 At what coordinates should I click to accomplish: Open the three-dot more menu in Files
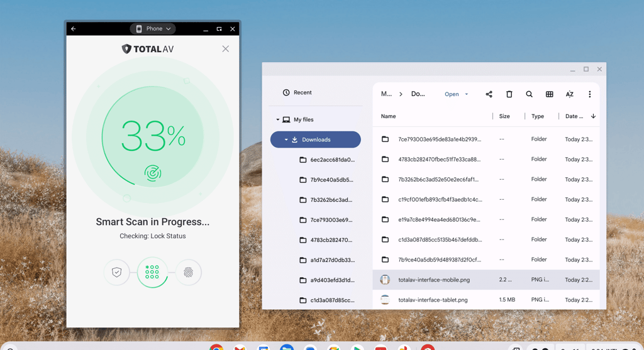coord(589,94)
